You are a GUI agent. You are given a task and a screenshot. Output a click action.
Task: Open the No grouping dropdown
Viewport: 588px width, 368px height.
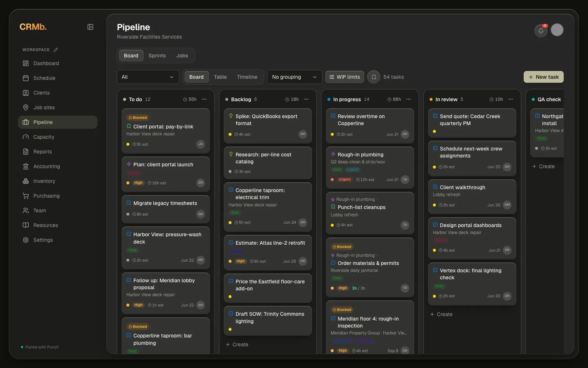coord(294,77)
